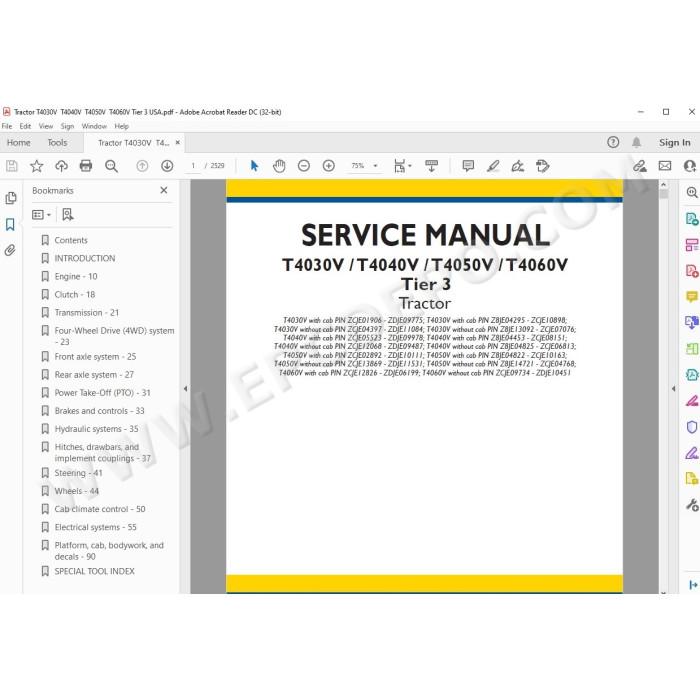Add a comment sticky note
This screenshot has width=700, height=700.
[x=468, y=166]
